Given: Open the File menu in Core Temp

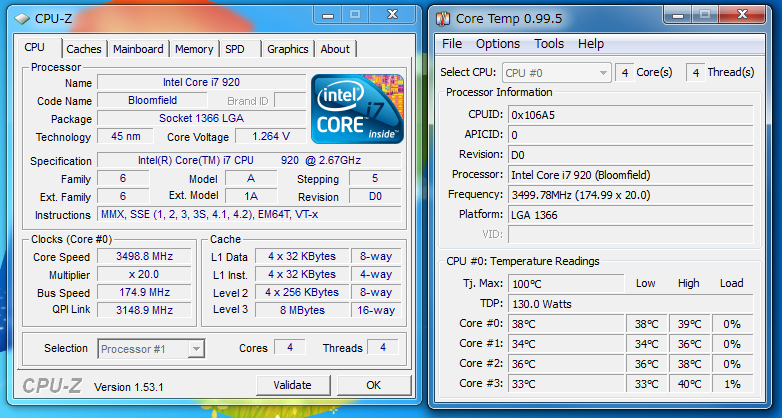Looking at the screenshot, I should point(452,44).
